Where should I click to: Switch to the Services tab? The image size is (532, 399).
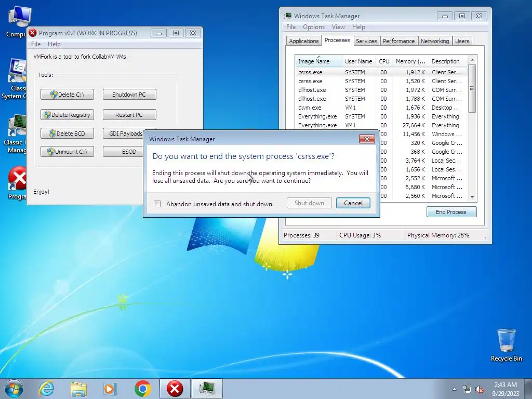pos(366,41)
